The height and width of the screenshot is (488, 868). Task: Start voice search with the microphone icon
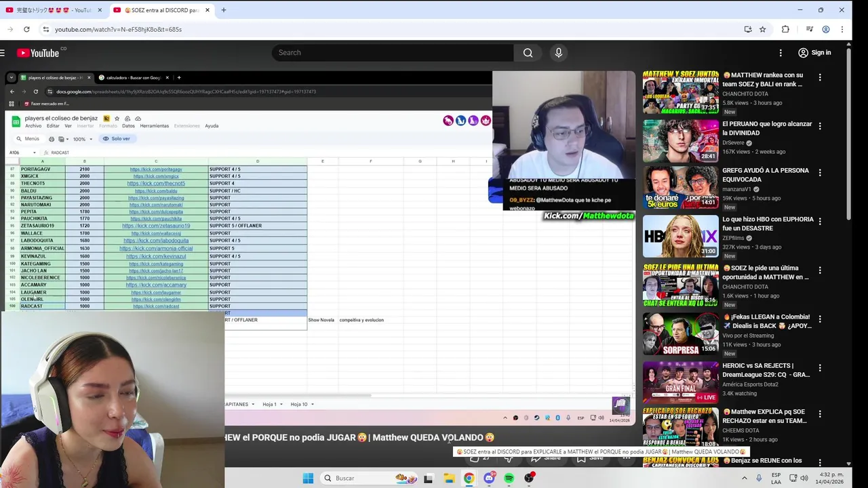click(559, 53)
